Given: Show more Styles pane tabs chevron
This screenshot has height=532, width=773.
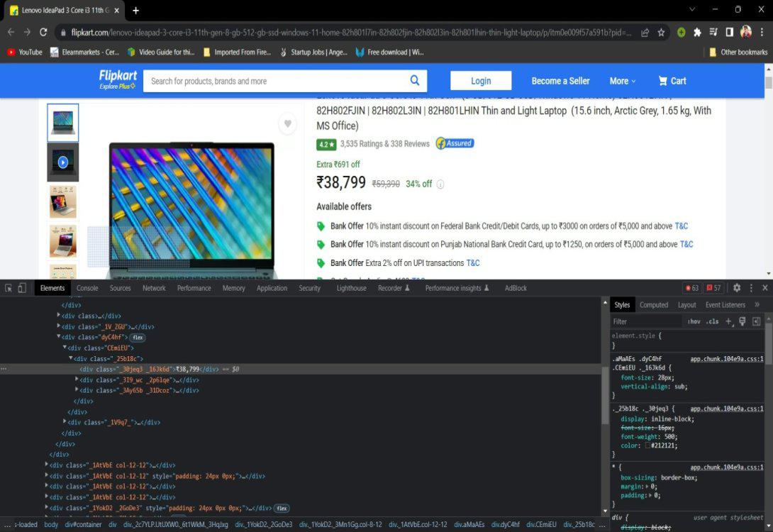Looking at the screenshot, I should coord(757,305).
